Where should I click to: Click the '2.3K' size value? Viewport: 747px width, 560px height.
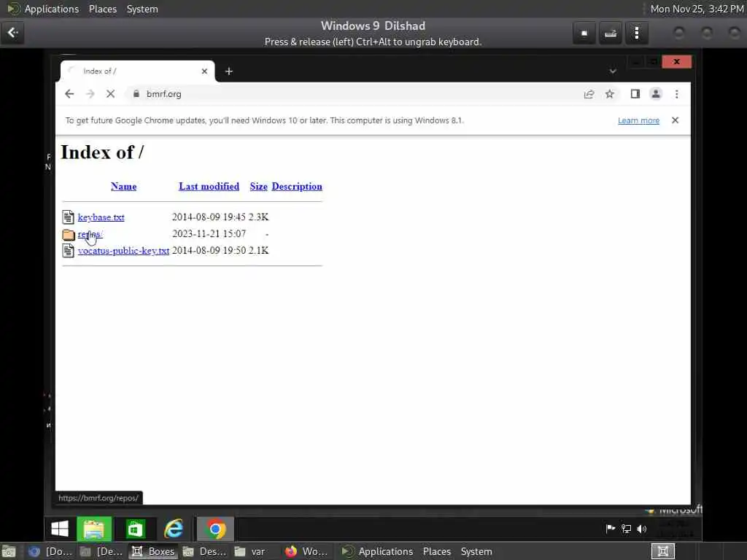[x=258, y=217]
